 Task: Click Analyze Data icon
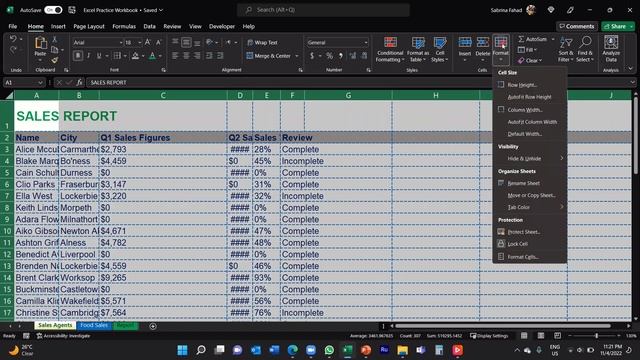611,43
